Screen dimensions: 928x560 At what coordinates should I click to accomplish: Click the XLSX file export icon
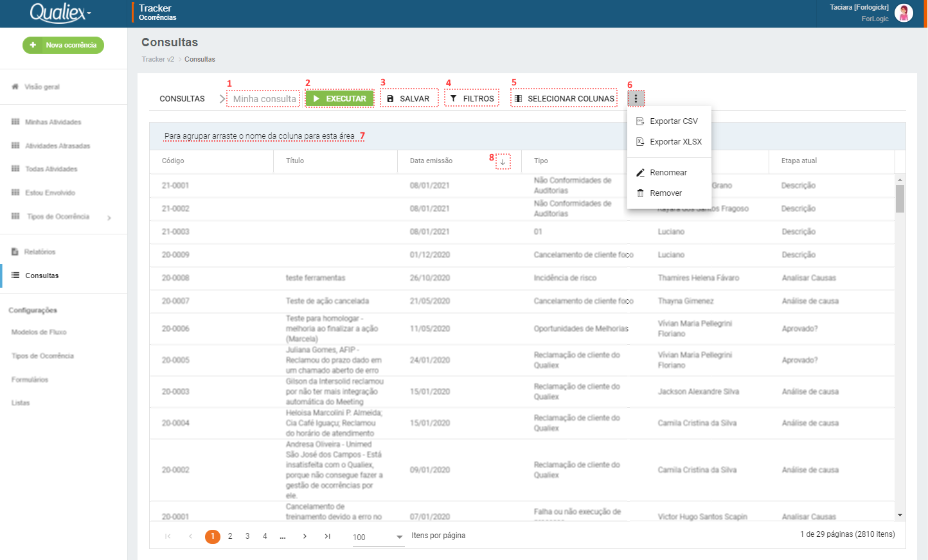pos(640,141)
